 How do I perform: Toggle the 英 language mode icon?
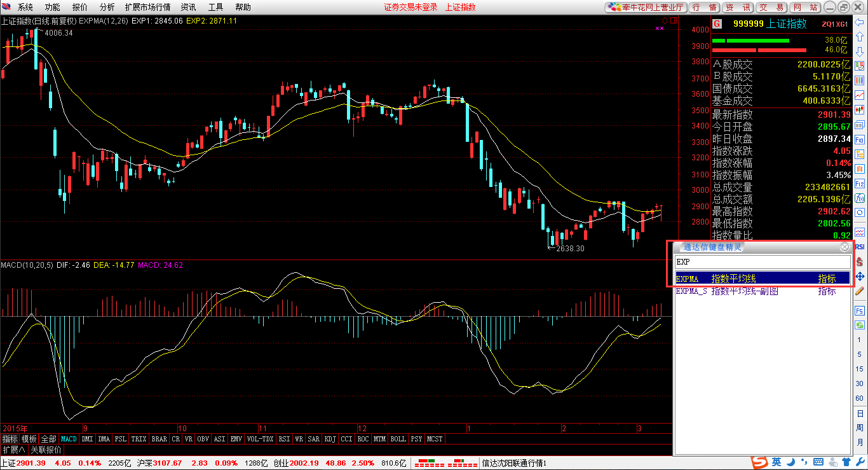click(x=776, y=462)
